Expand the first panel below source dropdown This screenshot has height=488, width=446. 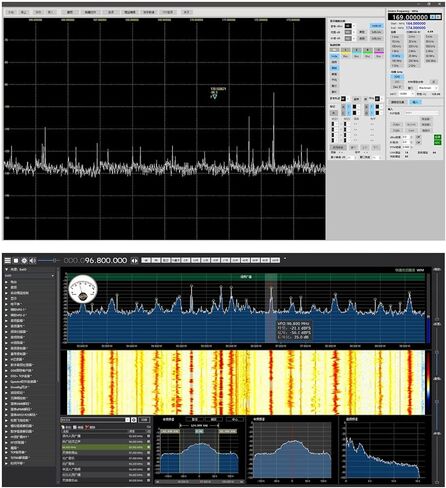pyautogui.click(x=7, y=282)
